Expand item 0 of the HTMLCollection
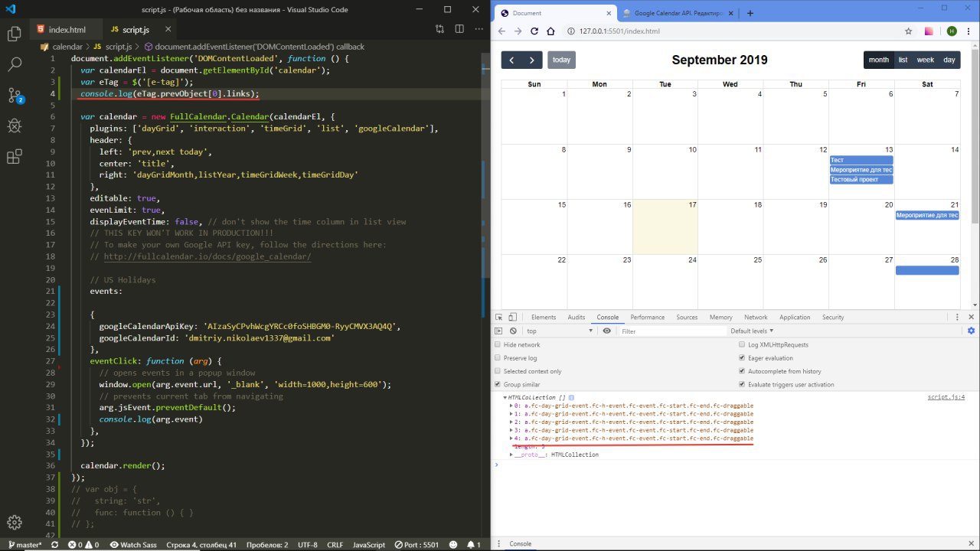 click(511, 405)
